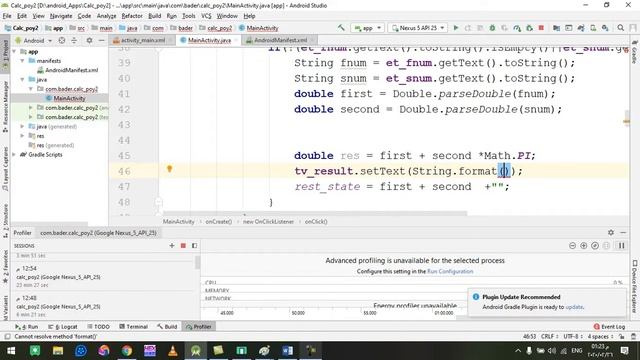Screen dimensions: 640x360
Task: Click the yellow lightbulb intention icon on line 46
Action: 169,169
